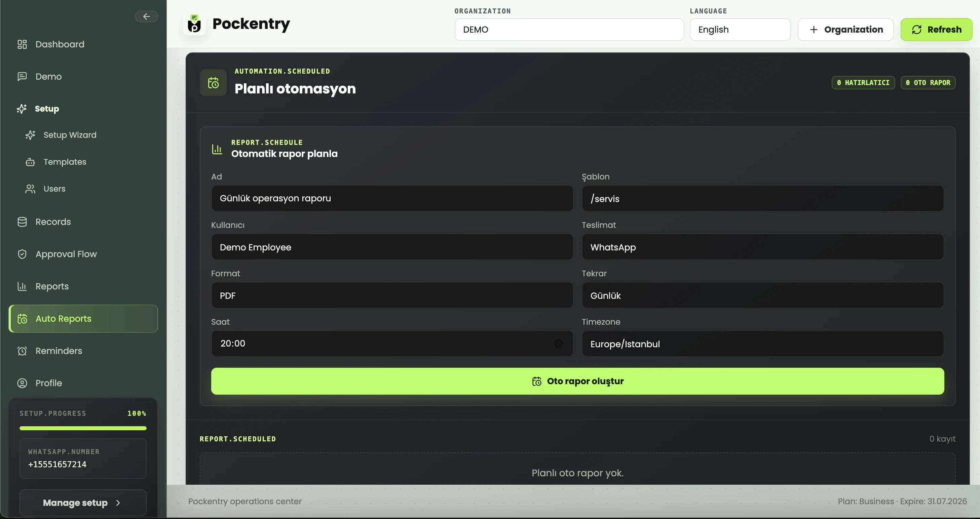The width and height of the screenshot is (980, 519).
Task: Click 'Pockentry operations center' footer text
Action: coord(245,501)
